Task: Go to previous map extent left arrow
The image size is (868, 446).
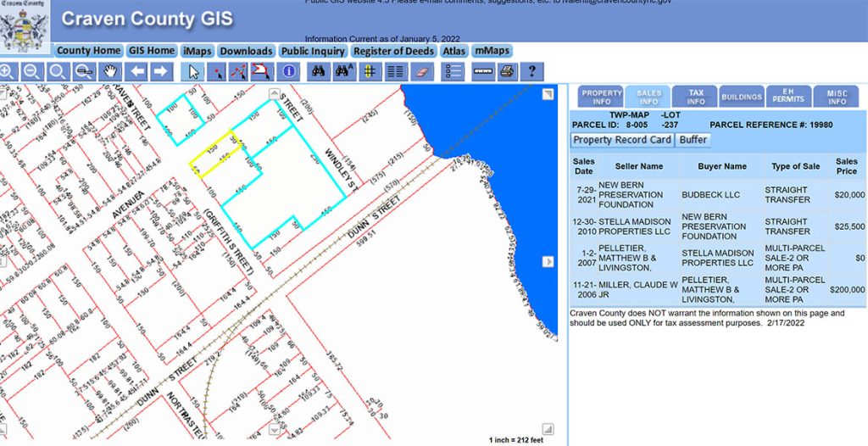Action: tap(136, 71)
